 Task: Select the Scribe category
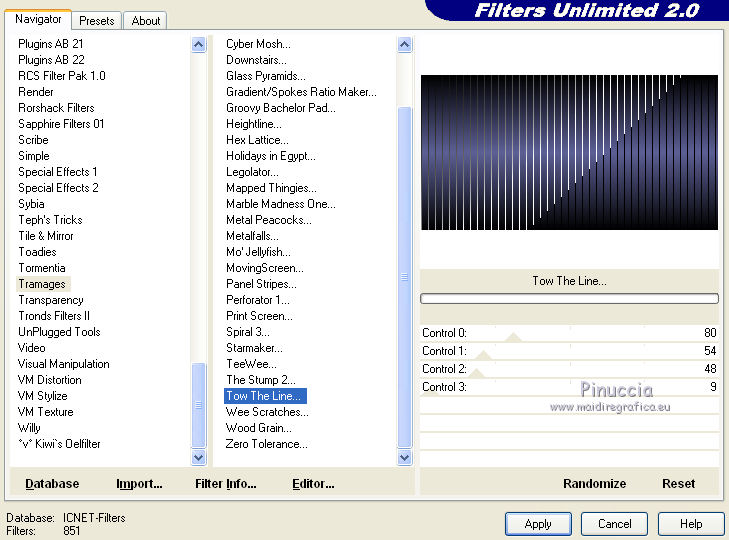point(33,140)
